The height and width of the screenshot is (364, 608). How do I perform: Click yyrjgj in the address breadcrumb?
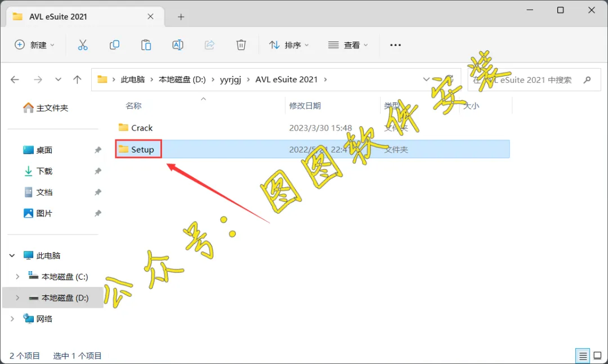coord(230,79)
